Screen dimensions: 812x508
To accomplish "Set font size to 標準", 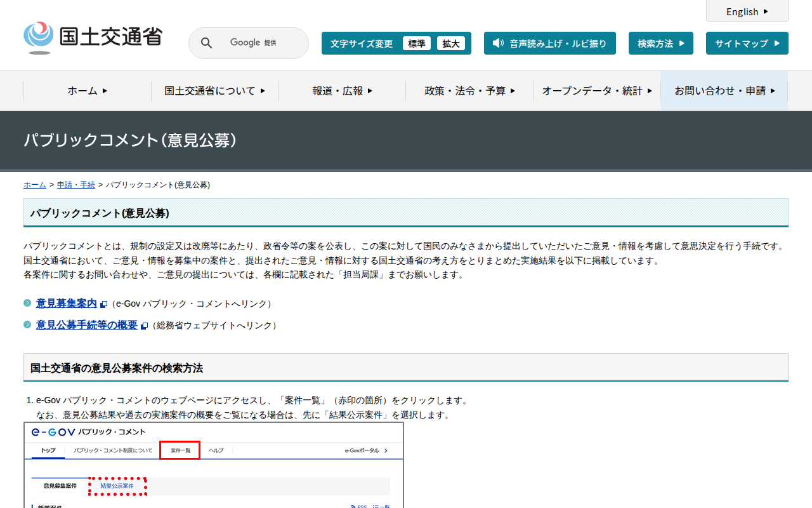I will (x=416, y=43).
